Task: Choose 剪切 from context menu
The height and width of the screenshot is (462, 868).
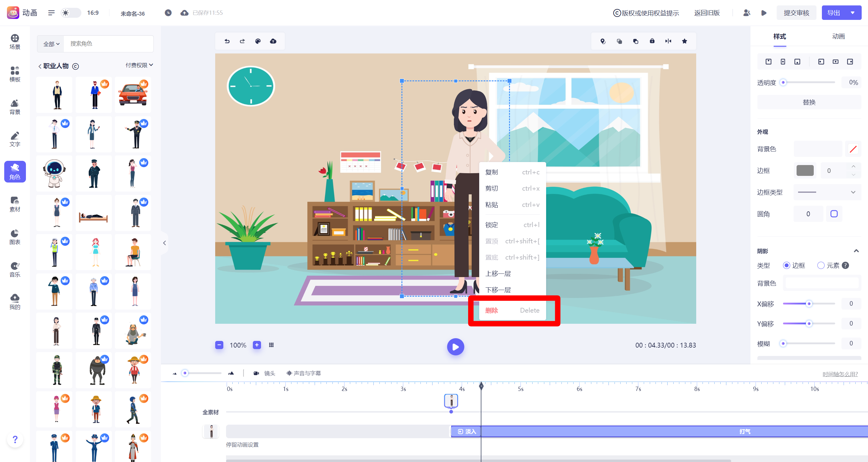Action: tap(512, 188)
